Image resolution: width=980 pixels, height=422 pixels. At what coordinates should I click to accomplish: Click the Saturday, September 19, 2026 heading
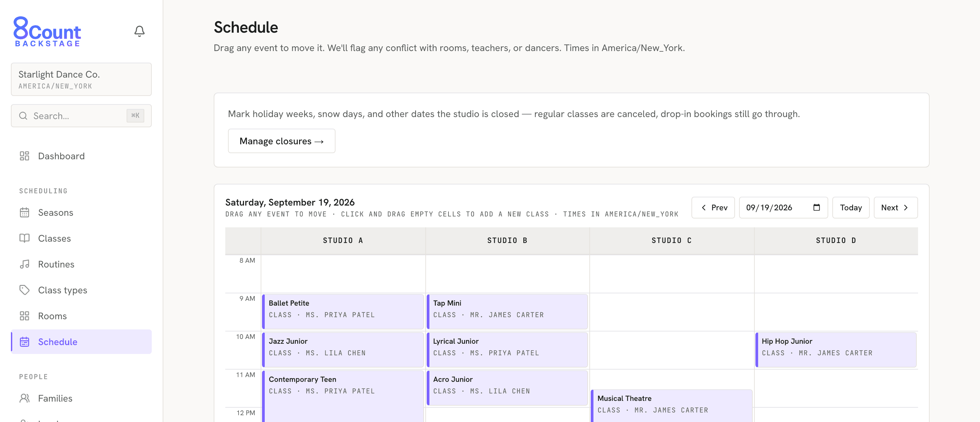pyautogui.click(x=290, y=202)
